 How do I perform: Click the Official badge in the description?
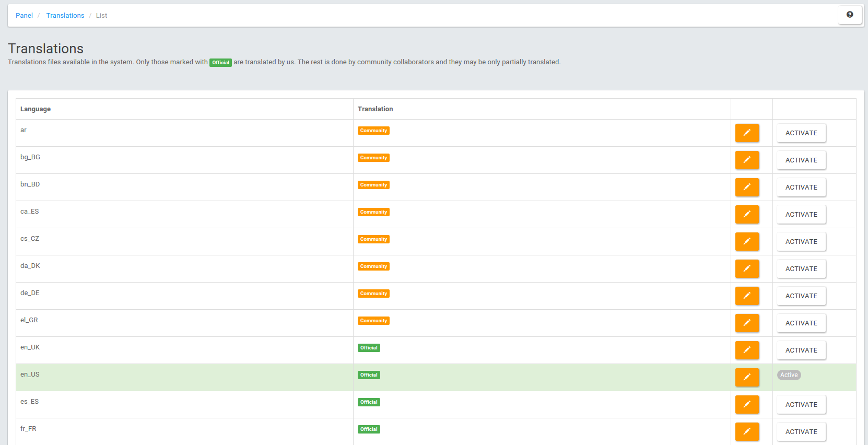[x=220, y=63]
